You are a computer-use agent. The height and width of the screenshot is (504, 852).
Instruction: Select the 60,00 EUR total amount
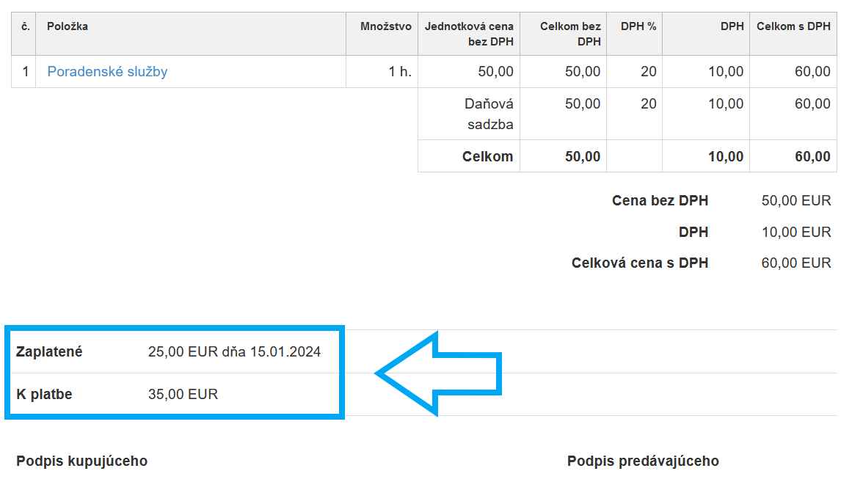tap(796, 263)
